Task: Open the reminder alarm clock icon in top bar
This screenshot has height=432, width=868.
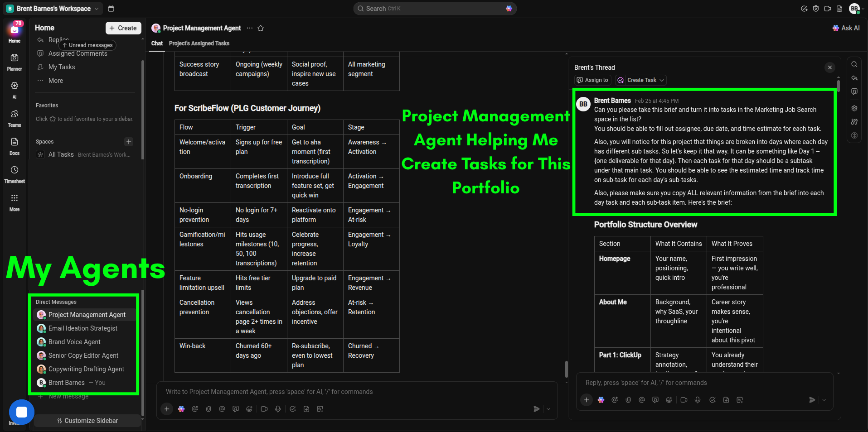Action: click(x=816, y=9)
